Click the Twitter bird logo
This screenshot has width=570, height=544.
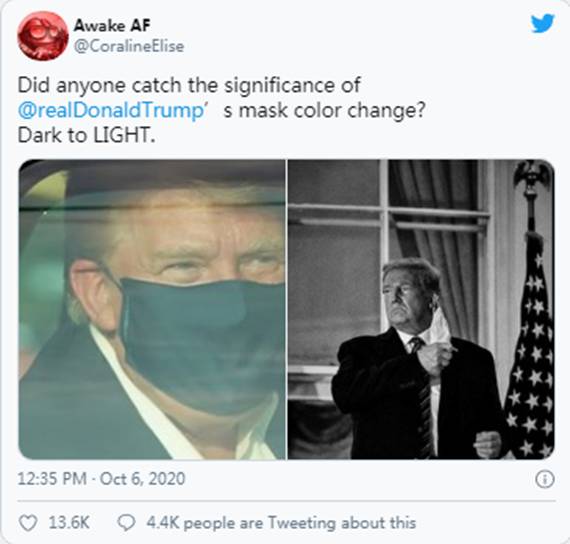click(x=543, y=24)
